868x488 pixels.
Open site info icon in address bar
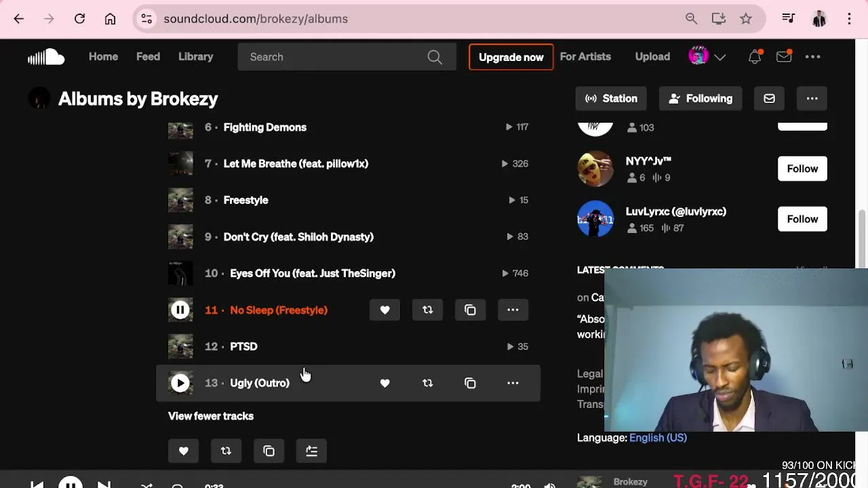146,19
